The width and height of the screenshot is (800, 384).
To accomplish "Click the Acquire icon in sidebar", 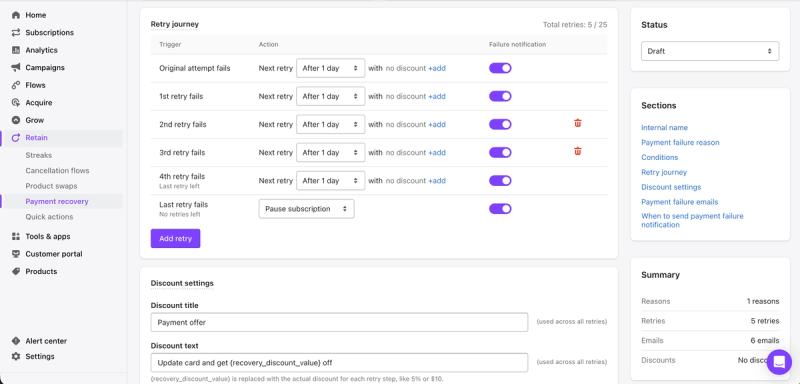I will (x=16, y=103).
